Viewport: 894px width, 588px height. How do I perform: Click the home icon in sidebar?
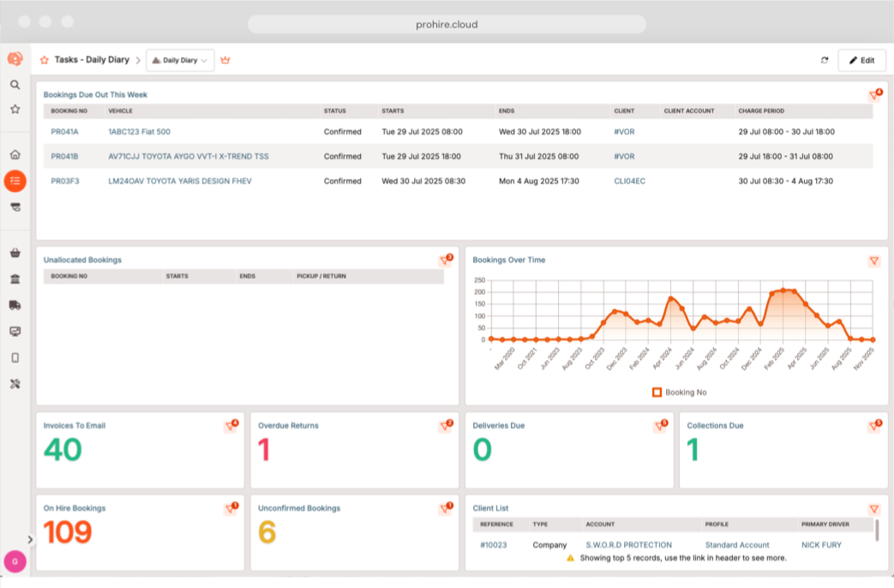15,155
